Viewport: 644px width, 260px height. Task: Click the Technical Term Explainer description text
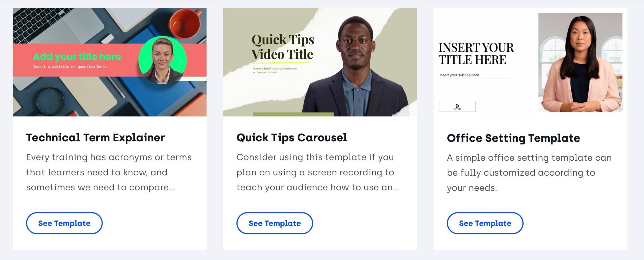coord(109,172)
